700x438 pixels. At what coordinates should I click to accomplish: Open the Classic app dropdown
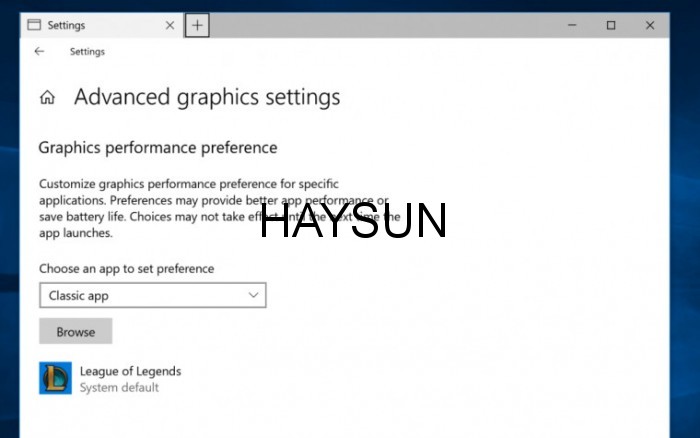tap(152, 295)
